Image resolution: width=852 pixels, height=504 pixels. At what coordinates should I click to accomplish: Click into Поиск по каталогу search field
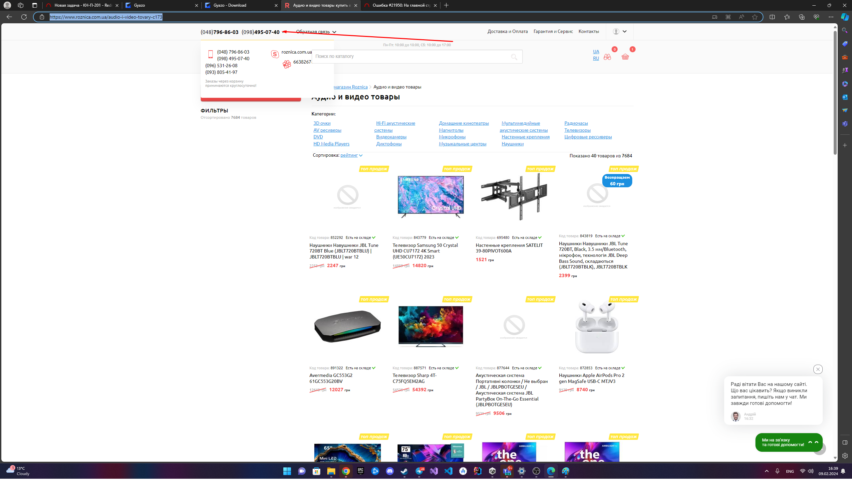[x=408, y=56]
